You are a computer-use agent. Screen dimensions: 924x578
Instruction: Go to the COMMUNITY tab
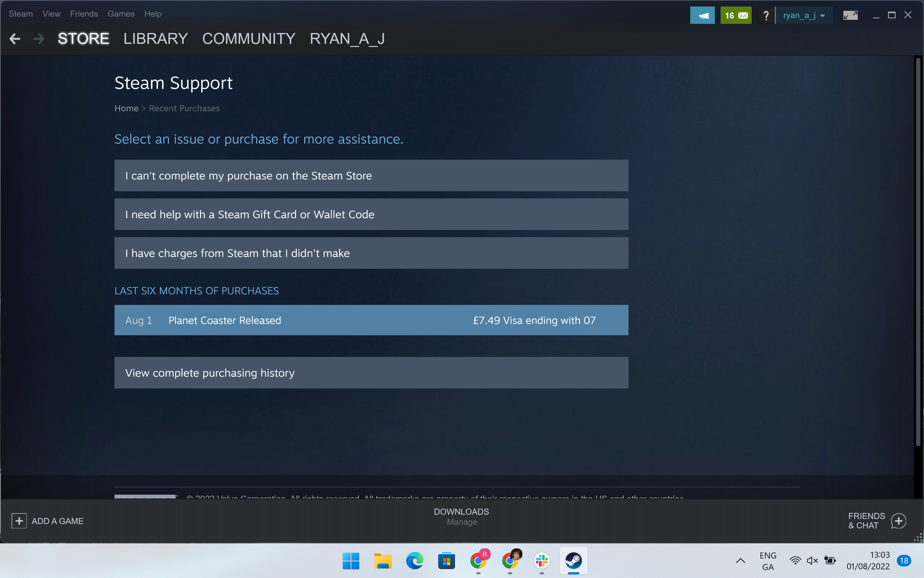249,39
